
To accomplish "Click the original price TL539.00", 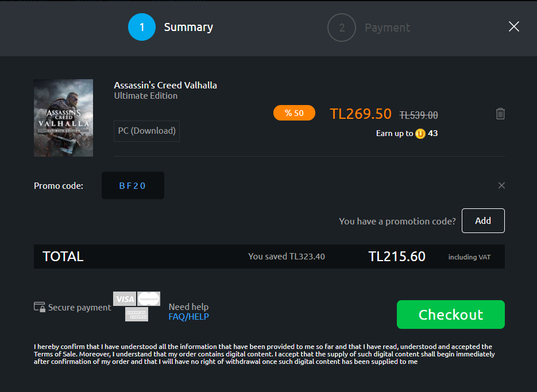I will pyautogui.click(x=419, y=115).
